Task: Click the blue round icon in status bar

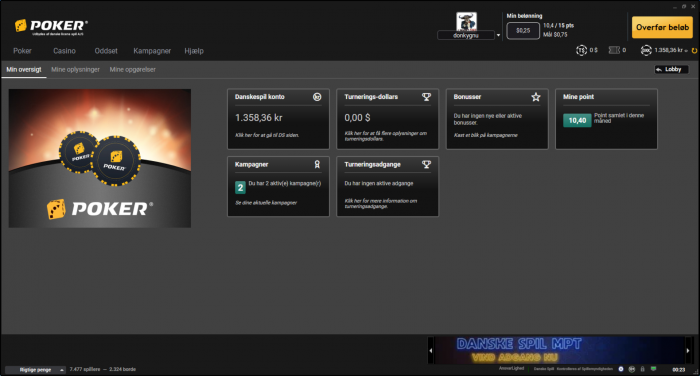Action: coord(621,369)
